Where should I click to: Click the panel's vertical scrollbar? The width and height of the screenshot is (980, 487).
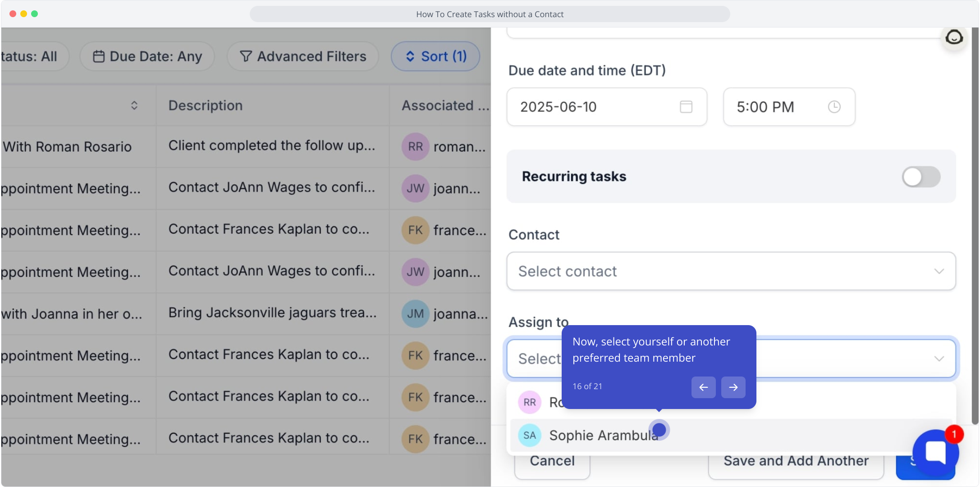(975, 225)
